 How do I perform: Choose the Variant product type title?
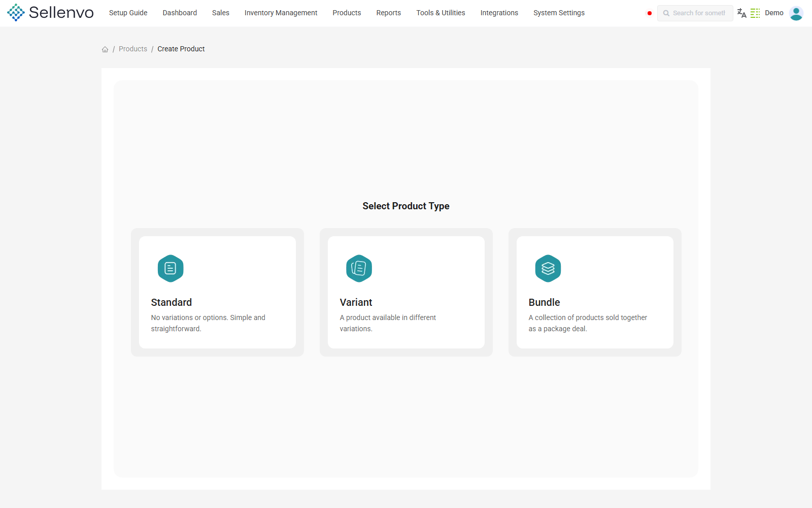click(x=356, y=302)
